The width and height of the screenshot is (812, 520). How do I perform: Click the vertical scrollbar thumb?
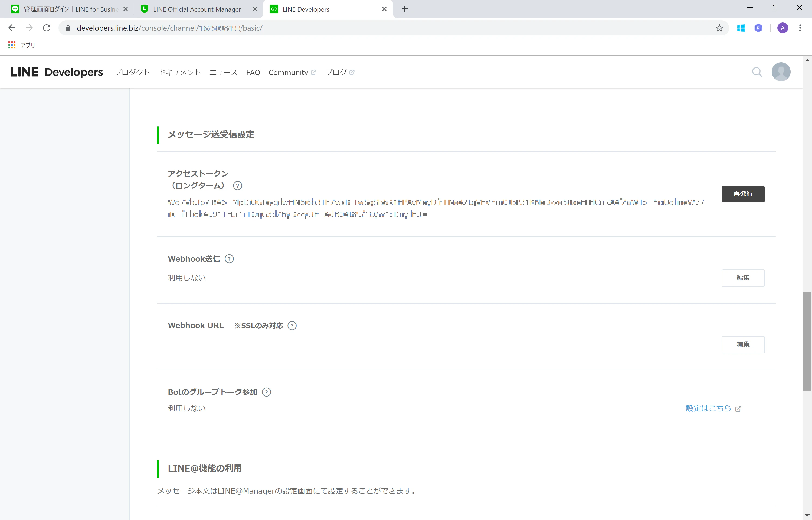(807, 341)
